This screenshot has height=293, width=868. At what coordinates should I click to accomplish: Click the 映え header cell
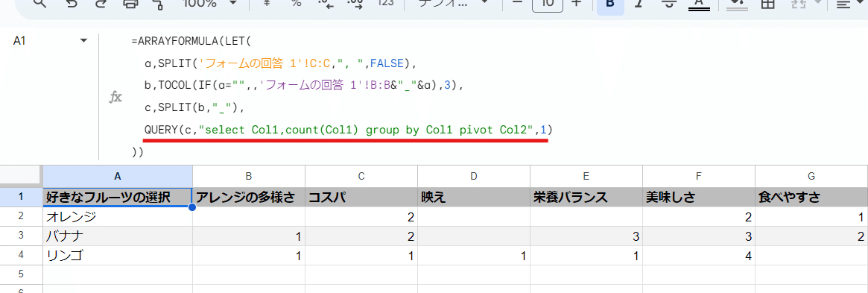(473, 197)
